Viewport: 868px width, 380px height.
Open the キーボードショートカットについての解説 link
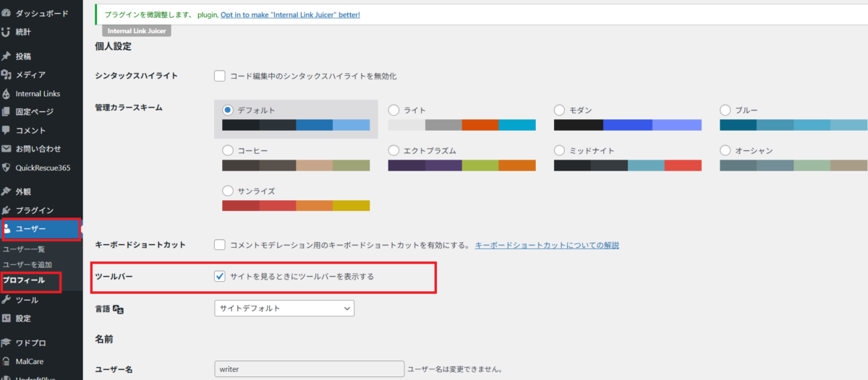pos(546,246)
